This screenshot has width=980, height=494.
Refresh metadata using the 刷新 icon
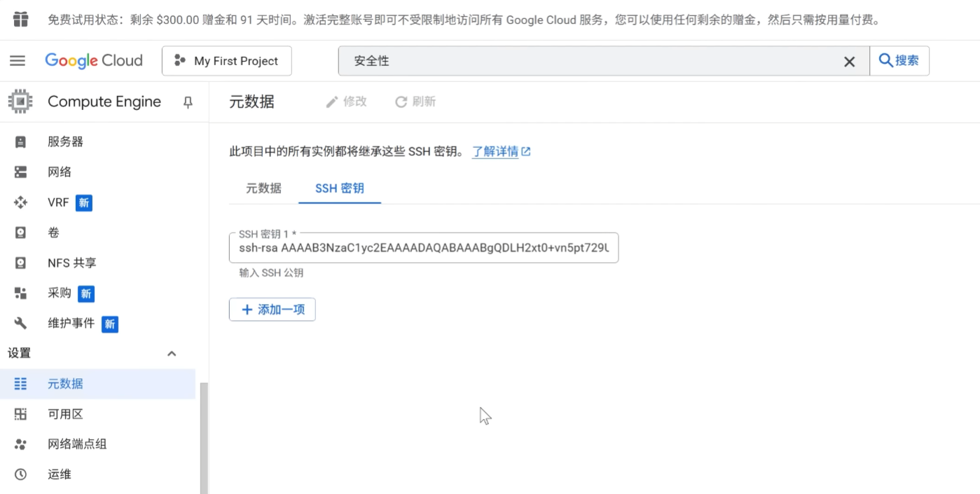415,102
